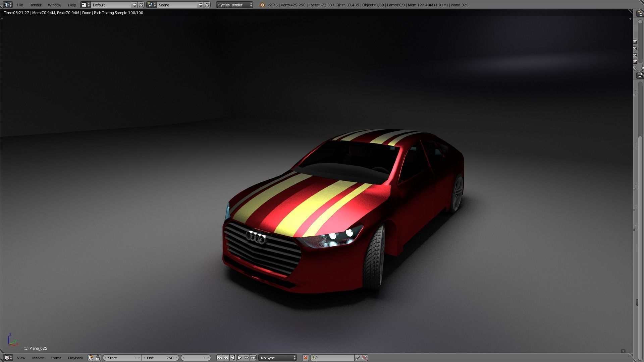The width and height of the screenshot is (644, 362).
Task: Delete keyframes with the crossed key icon
Action: point(364,358)
